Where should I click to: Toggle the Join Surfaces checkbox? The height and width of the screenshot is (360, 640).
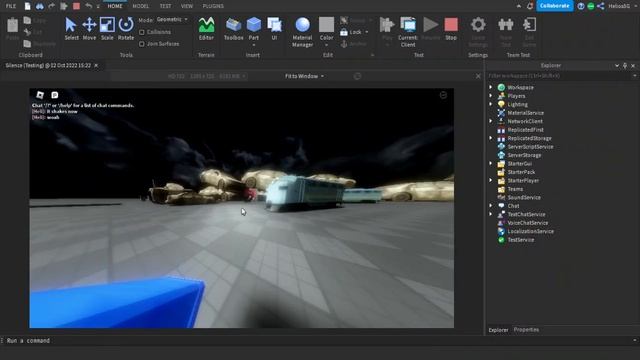(142, 44)
